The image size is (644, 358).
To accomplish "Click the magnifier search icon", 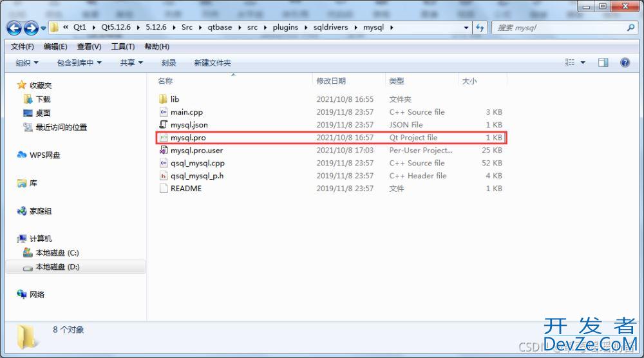I will [x=631, y=28].
